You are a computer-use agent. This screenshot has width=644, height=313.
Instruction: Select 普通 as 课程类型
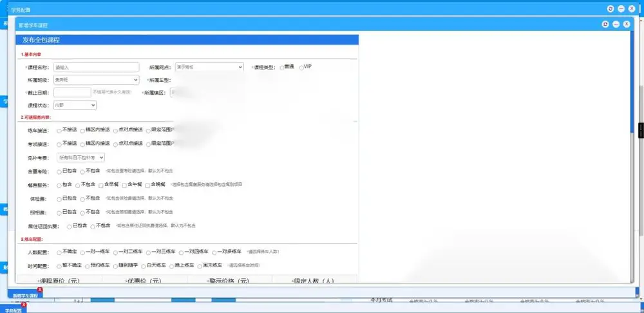[282, 68]
